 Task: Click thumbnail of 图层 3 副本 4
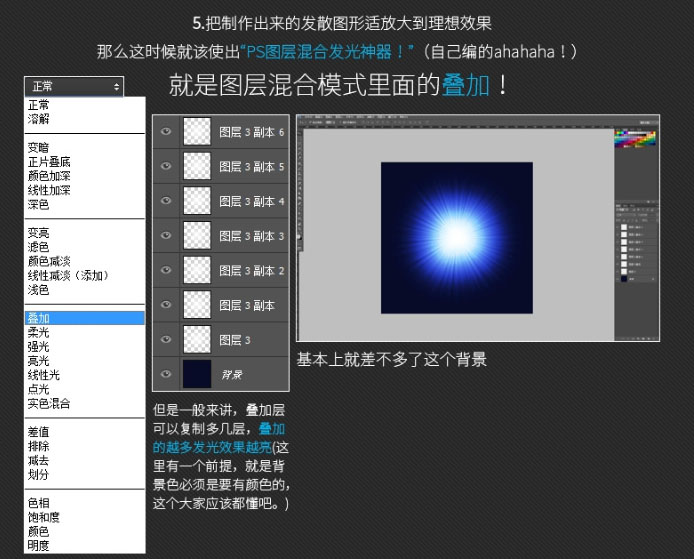tap(197, 200)
